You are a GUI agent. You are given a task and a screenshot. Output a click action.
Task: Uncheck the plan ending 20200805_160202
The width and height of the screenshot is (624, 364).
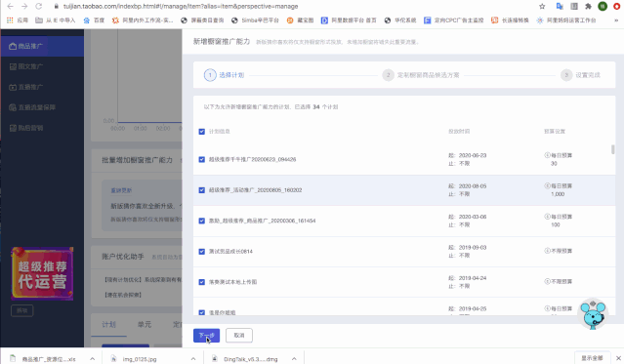coord(202,190)
